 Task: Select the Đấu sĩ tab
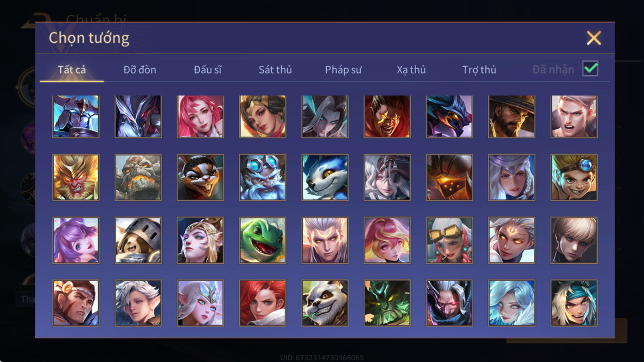(208, 70)
